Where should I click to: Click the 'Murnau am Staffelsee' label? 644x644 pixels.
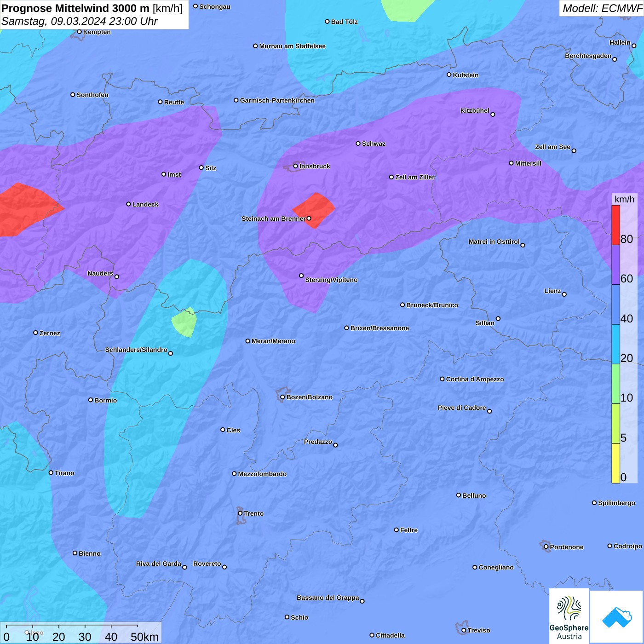coord(292,46)
